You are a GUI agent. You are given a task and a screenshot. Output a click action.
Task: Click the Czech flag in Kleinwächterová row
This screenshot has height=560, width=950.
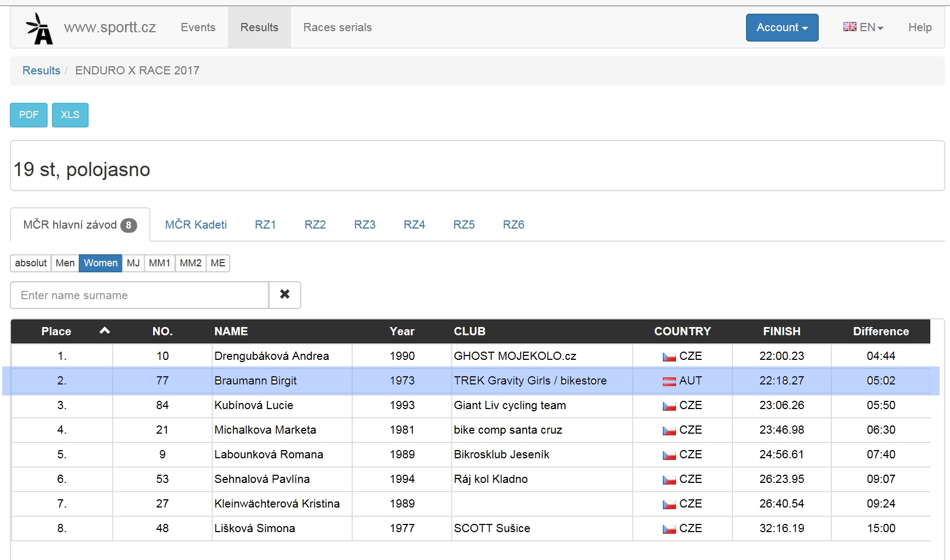point(669,504)
